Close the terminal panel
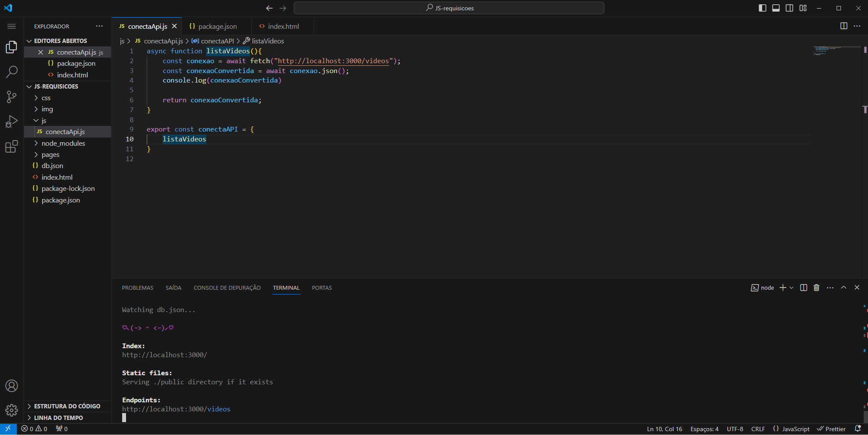The image size is (868, 435). (x=857, y=288)
